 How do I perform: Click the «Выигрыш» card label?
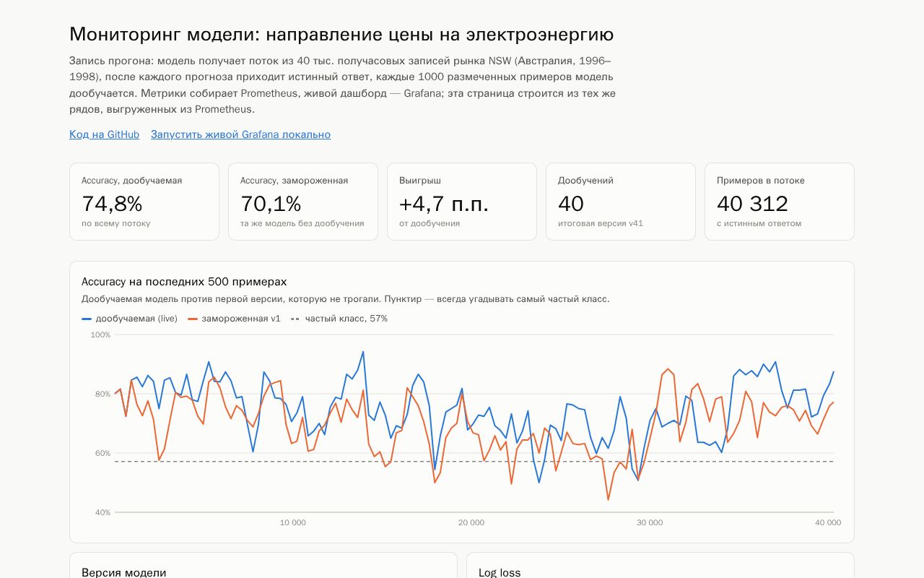[420, 181]
